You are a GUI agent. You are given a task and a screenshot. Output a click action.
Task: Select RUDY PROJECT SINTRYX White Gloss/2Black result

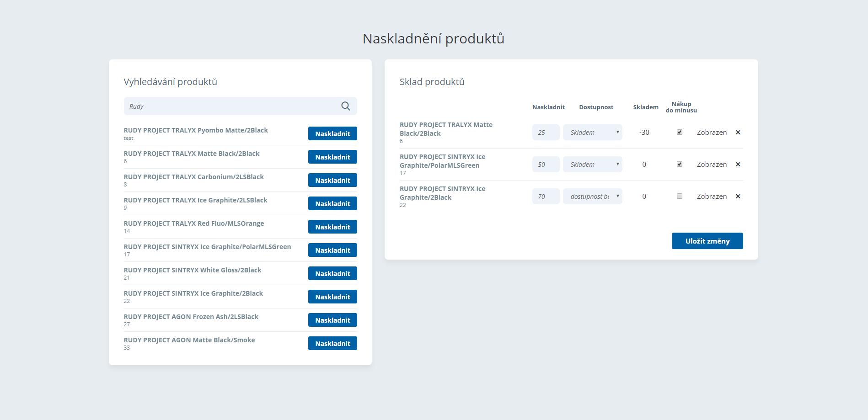click(x=193, y=270)
